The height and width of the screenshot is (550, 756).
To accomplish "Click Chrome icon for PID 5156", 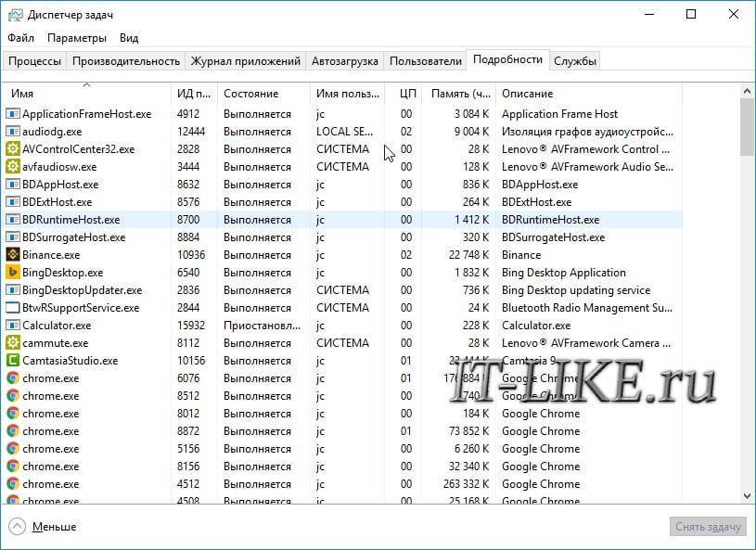I will [13, 449].
